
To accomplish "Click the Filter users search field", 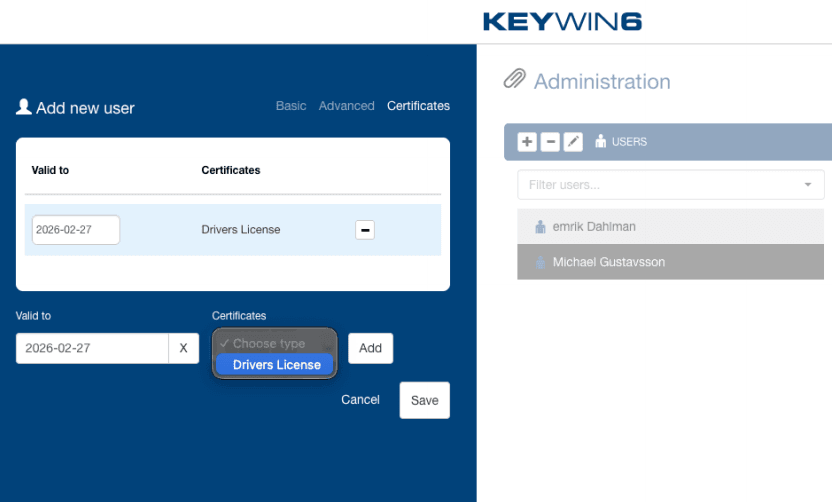I will pyautogui.click(x=660, y=185).
